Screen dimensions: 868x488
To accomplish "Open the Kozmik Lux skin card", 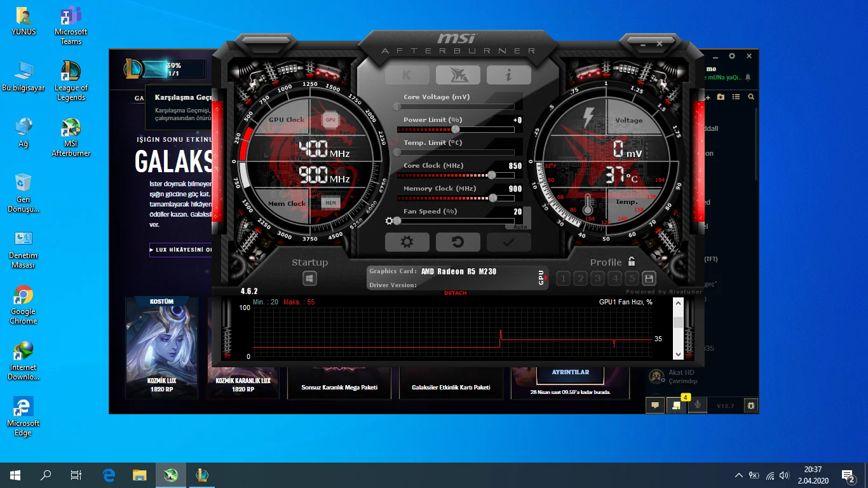I will [x=161, y=348].
